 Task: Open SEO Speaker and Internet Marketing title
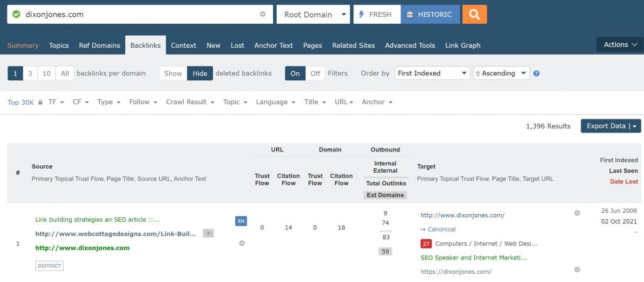(474, 258)
